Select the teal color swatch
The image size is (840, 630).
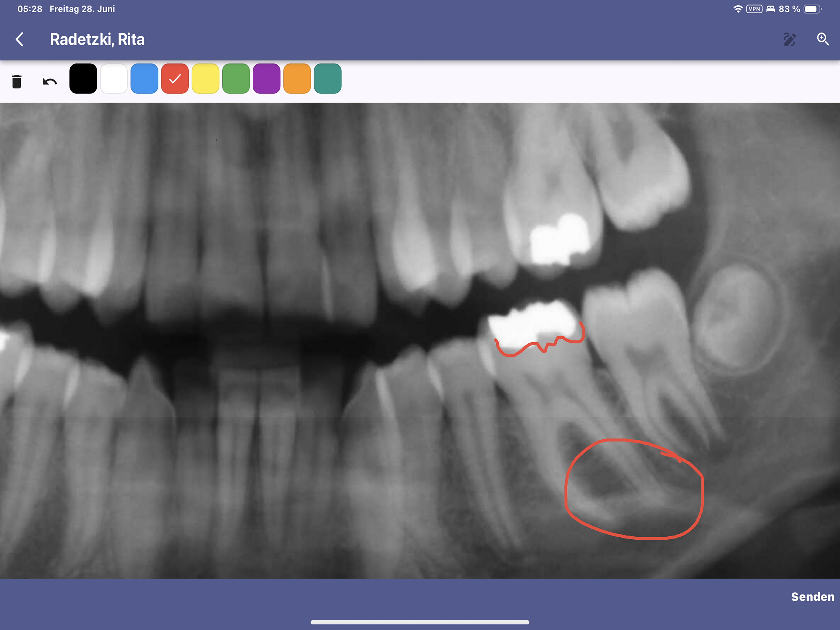(328, 79)
